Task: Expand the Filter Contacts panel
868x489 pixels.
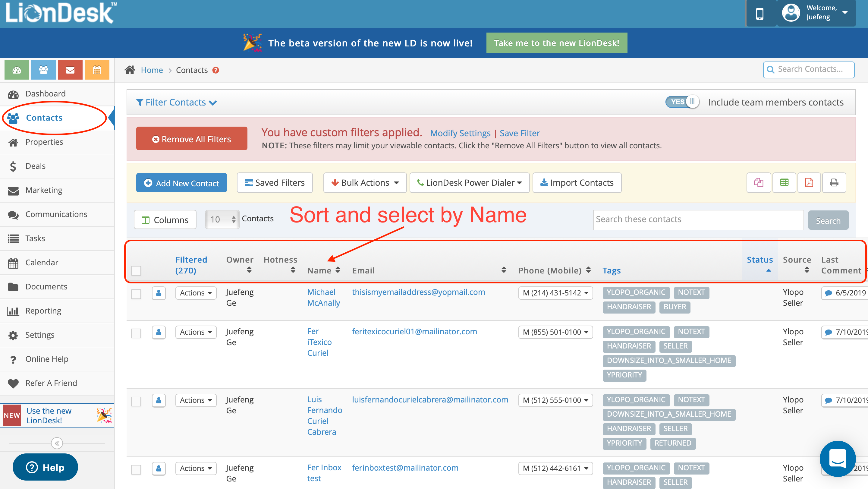Action: [176, 103]
